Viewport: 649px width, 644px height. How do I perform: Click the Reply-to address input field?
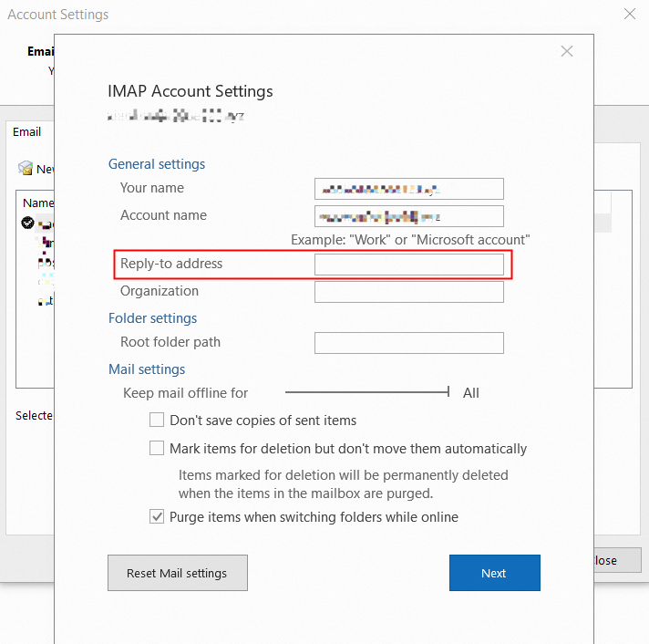(409, 265)
